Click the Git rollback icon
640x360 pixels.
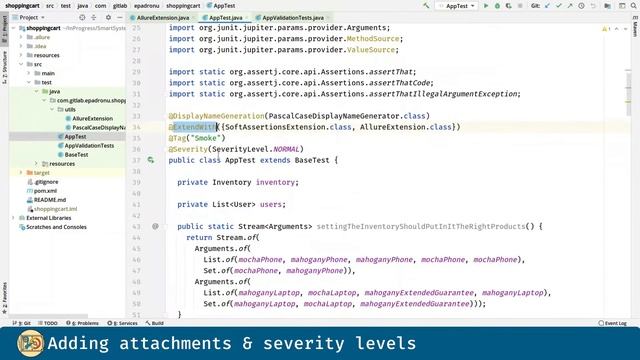593,6
